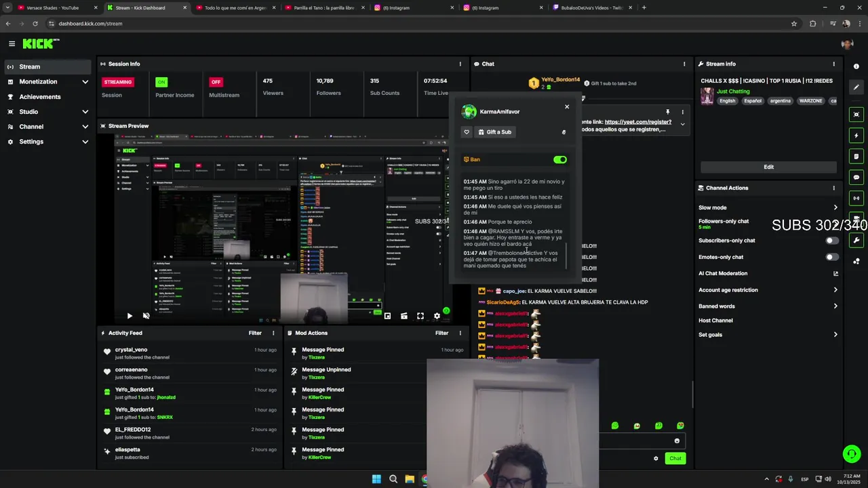This screenshot has height=488, width=868.
Task: Open Slow mode settings
Action: tap(768, 207)
